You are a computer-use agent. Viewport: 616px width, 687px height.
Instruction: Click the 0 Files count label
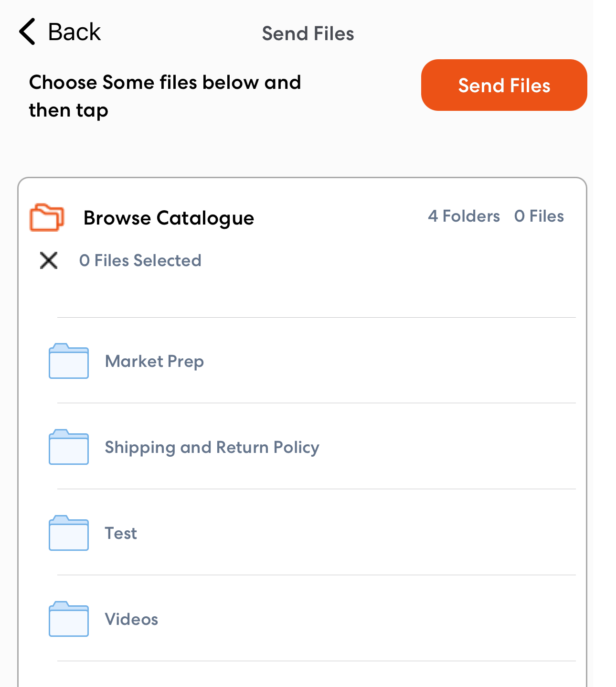[539, 216]
